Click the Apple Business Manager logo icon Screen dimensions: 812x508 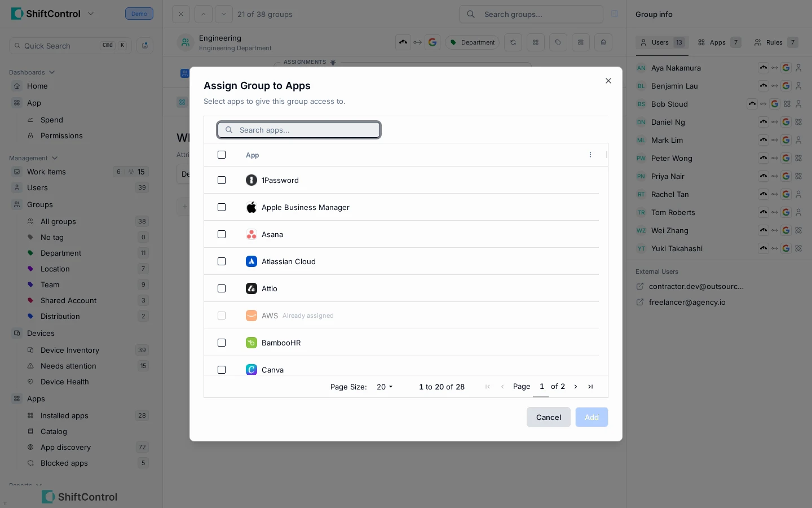click(251, 207)
